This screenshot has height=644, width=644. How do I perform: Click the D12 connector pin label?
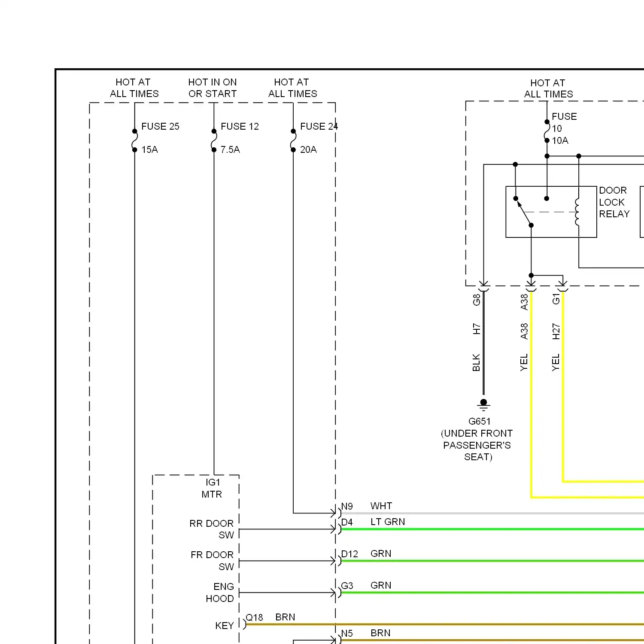point(349,554)
